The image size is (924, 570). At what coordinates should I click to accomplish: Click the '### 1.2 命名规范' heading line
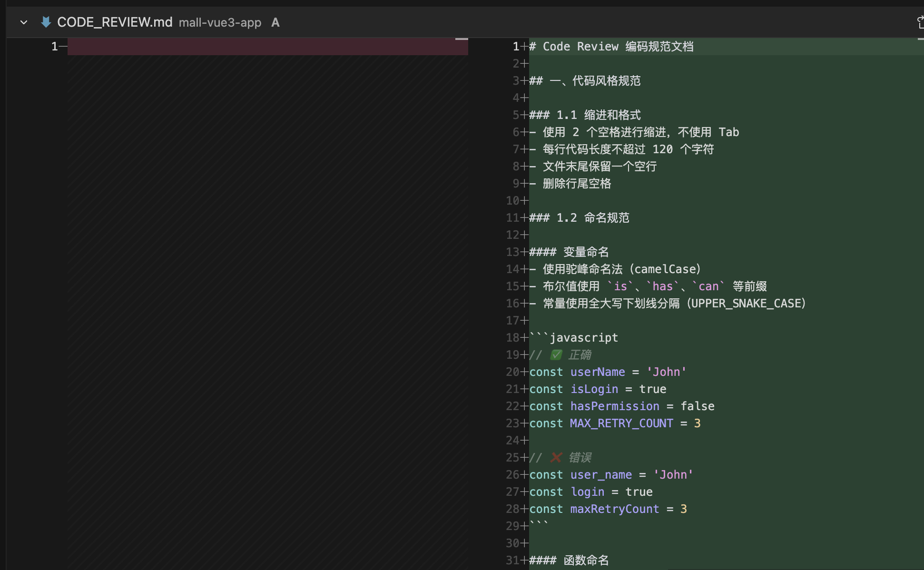579,218
